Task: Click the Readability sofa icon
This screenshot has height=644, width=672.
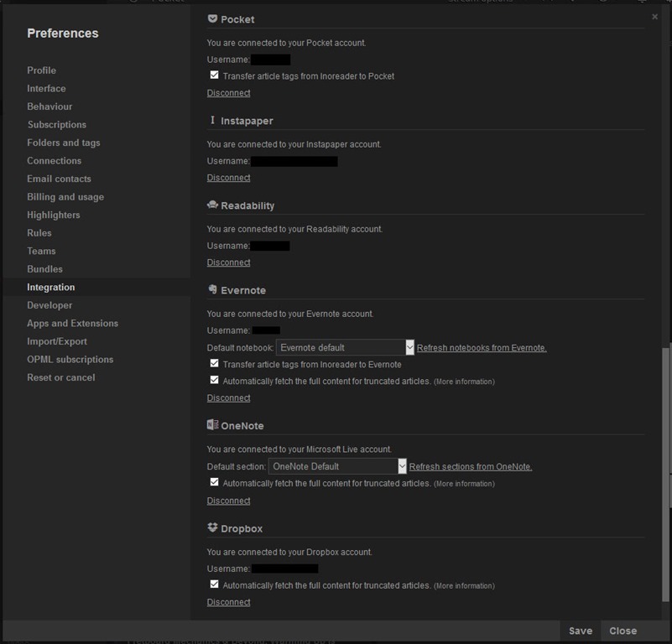Action: [x=212, y=205]
